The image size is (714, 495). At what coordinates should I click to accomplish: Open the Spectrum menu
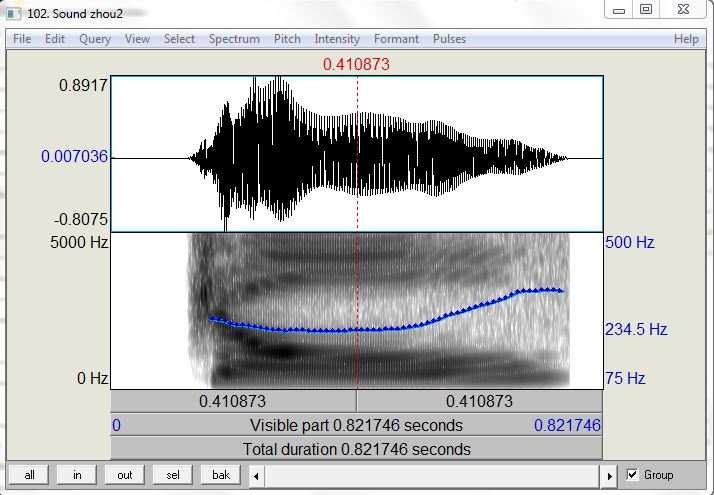point(234,39)
